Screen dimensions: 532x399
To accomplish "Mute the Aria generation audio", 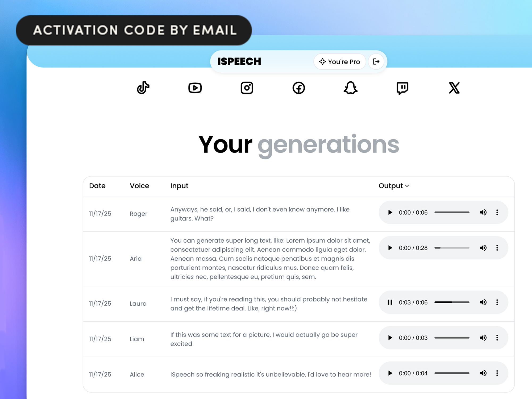I will [x=483, y=248].
